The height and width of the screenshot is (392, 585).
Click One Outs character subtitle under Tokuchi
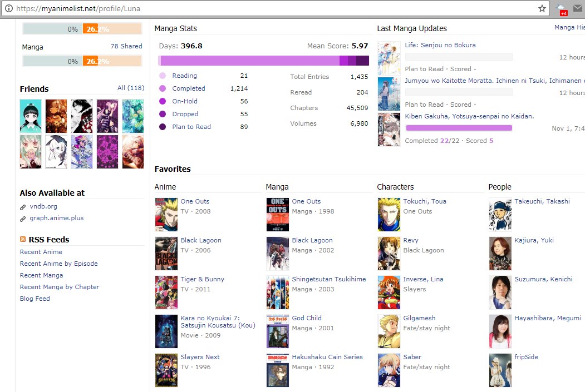point(417,211)
